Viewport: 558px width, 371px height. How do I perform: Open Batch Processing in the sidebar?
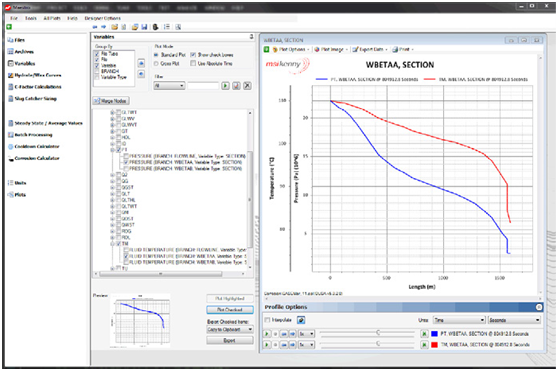[30, 135]
